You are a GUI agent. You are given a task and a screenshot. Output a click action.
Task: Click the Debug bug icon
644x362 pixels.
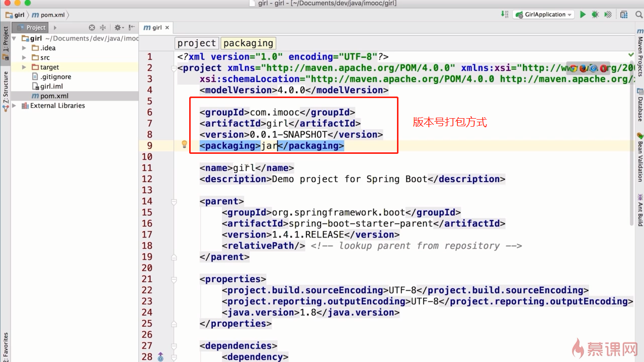pyautogui.click(x=595, y=15)
